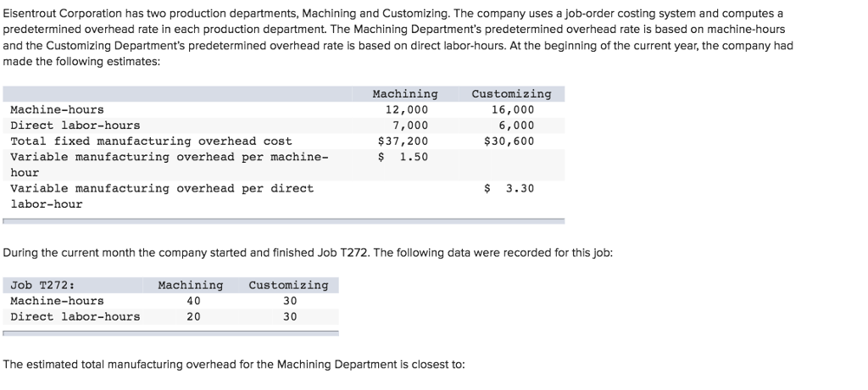Click the 3.30 variable overhead rate
Screen dimensions: 868x390
(x=520, y=188)
